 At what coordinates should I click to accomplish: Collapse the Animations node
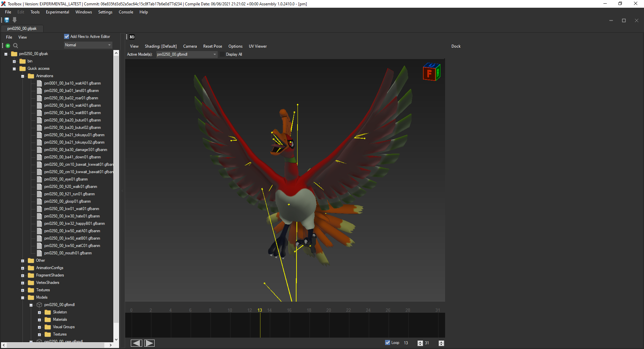tap(22, 76)
